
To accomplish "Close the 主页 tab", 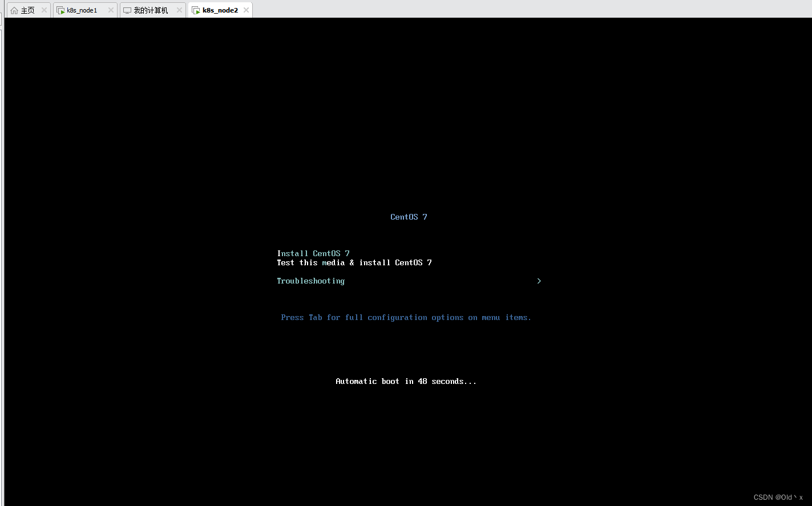I will (x=44, y=10).
